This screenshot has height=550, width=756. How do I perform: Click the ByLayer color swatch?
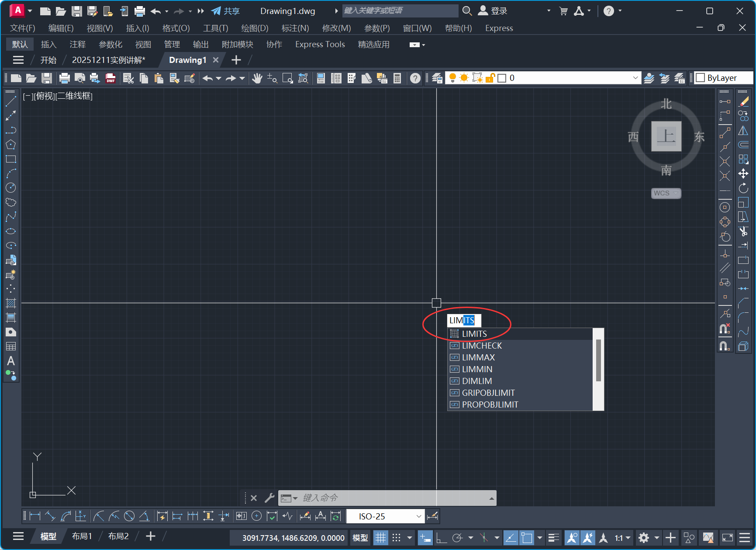click(x=701, y=78)
